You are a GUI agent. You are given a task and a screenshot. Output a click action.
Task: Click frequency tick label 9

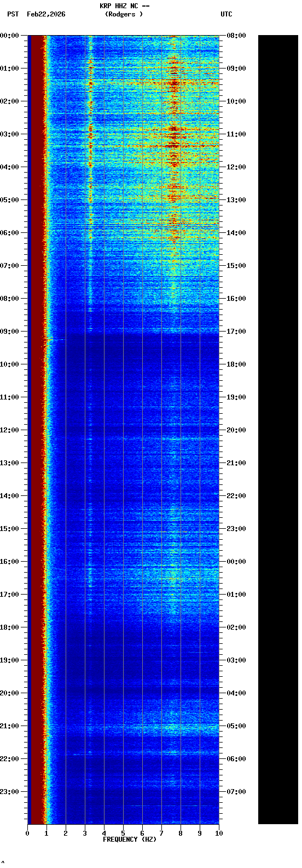point(200,833)
